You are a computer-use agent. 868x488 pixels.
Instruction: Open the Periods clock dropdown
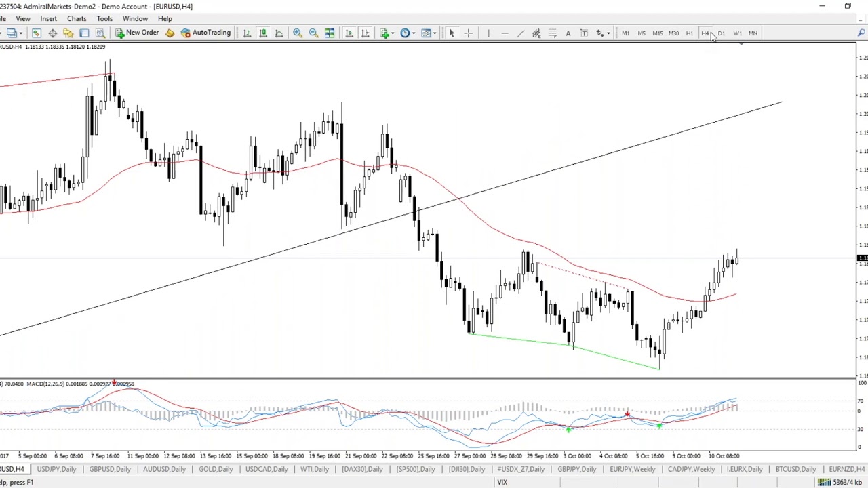(407, 33)
